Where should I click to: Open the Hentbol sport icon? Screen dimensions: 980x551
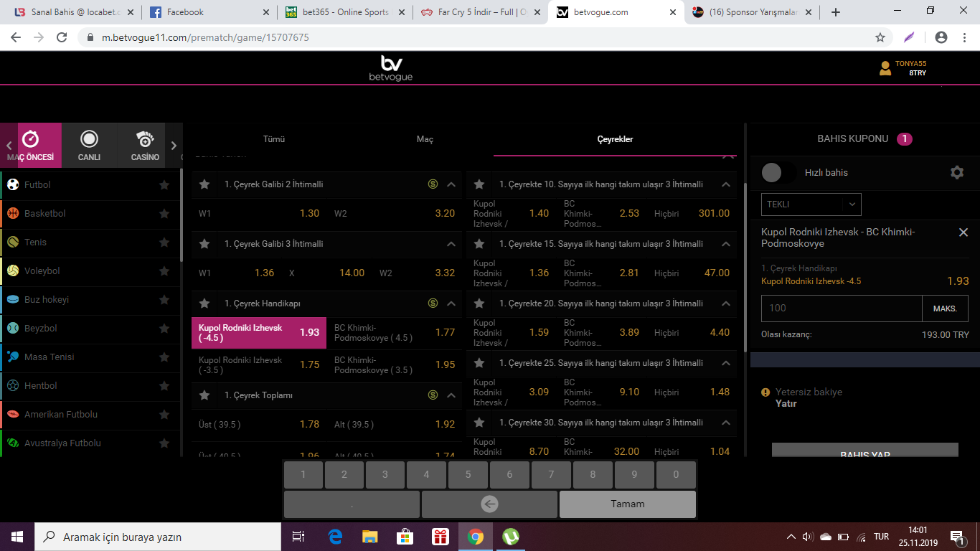(x=13, y=386)
